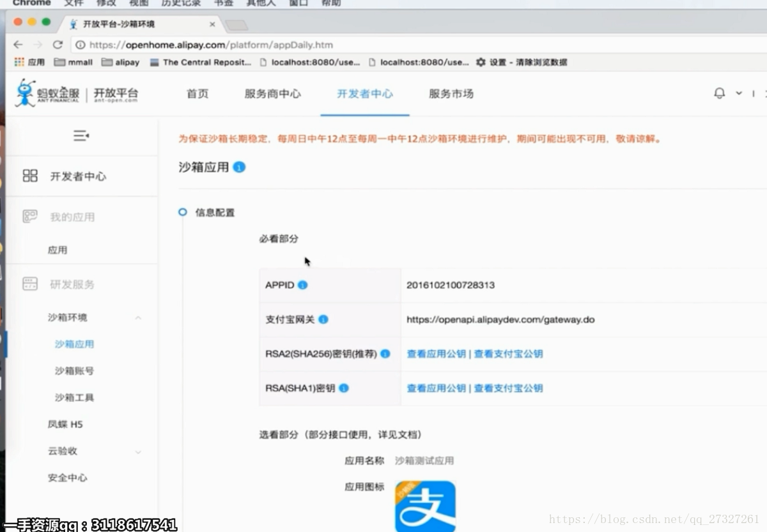
Task: Click the info icon beside 支付宝网关
Action: tap(323, 319)
